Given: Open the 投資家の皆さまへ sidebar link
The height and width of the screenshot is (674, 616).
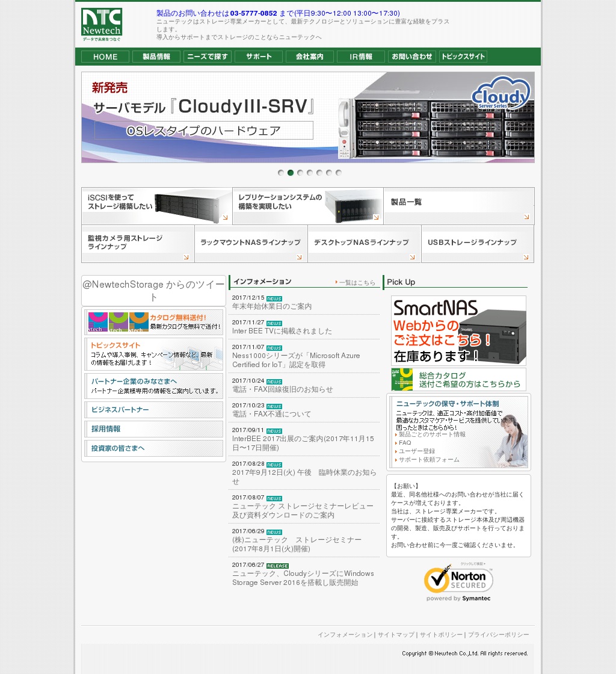Looking at the screenshot, I should click(154, 448).
